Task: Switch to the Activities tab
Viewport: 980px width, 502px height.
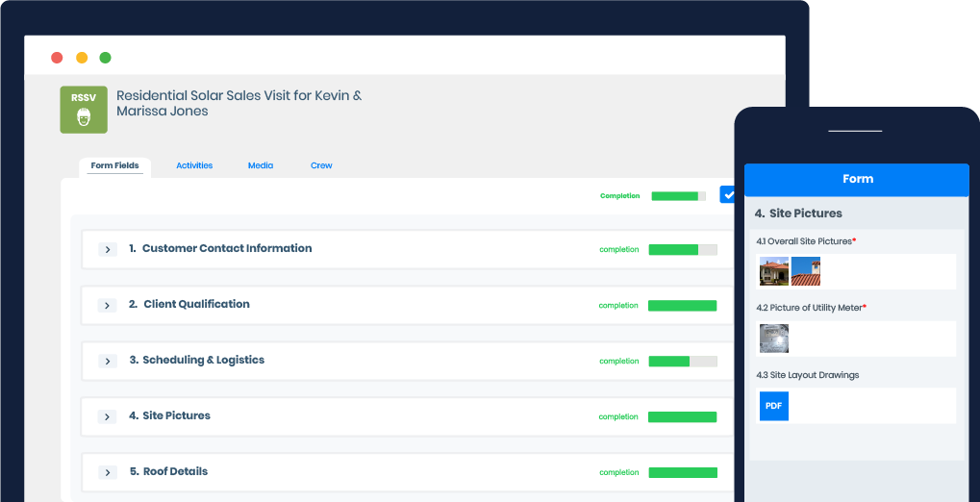Action: [x=194, y=165]
